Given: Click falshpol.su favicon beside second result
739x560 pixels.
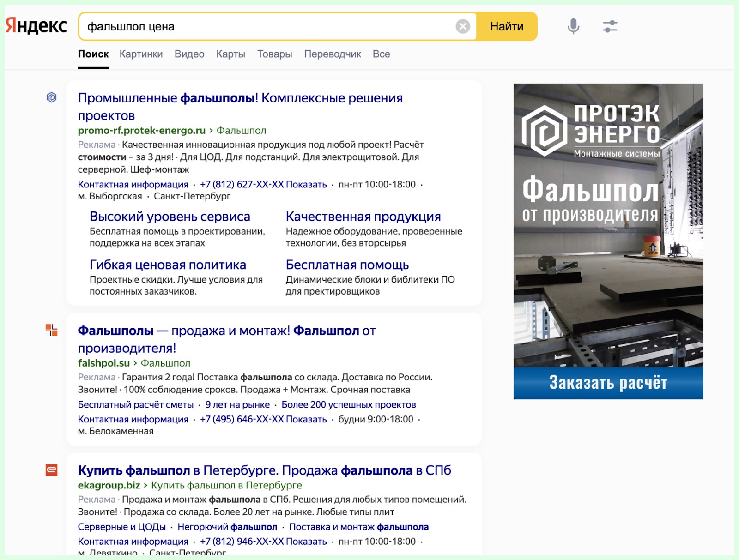Looking at the screenshot, I should [x=52, y=330].
